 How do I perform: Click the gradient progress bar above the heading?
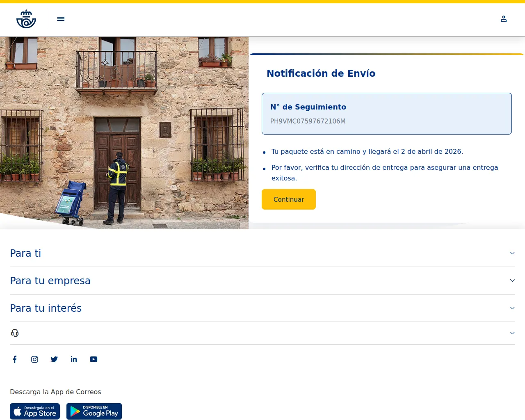point(387,53)
